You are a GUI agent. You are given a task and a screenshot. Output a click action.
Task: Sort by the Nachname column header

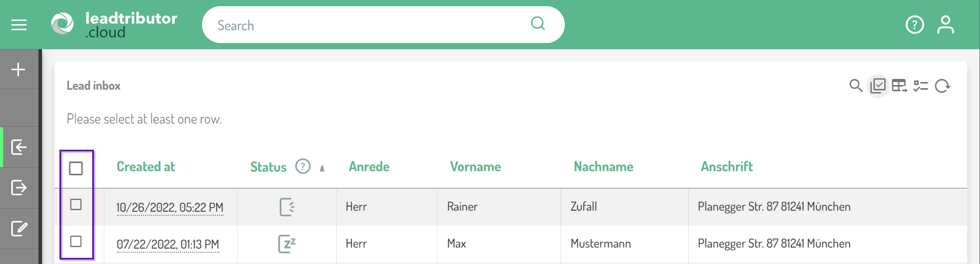click(x=603, y=167)
